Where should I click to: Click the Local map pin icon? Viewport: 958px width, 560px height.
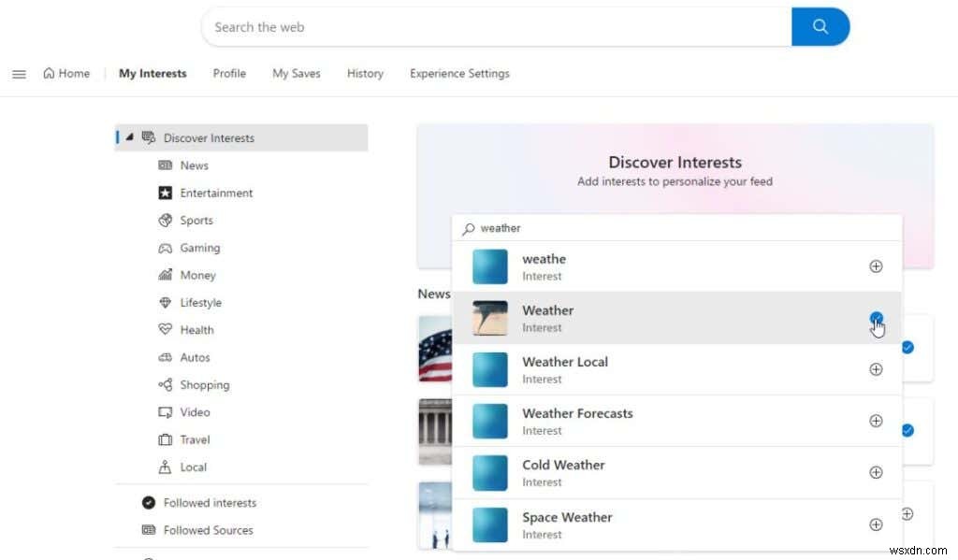click(x=165, y=467)
